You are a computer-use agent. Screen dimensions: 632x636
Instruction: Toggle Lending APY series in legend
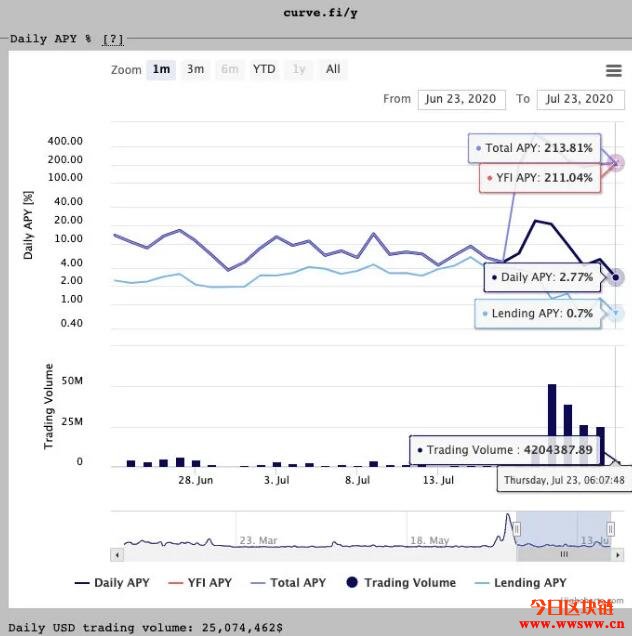[520, 583]
